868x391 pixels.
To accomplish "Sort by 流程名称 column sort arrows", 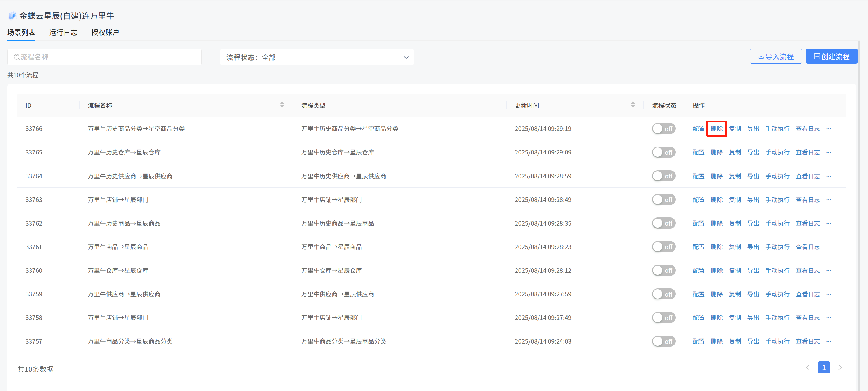I will pos(282,105).
